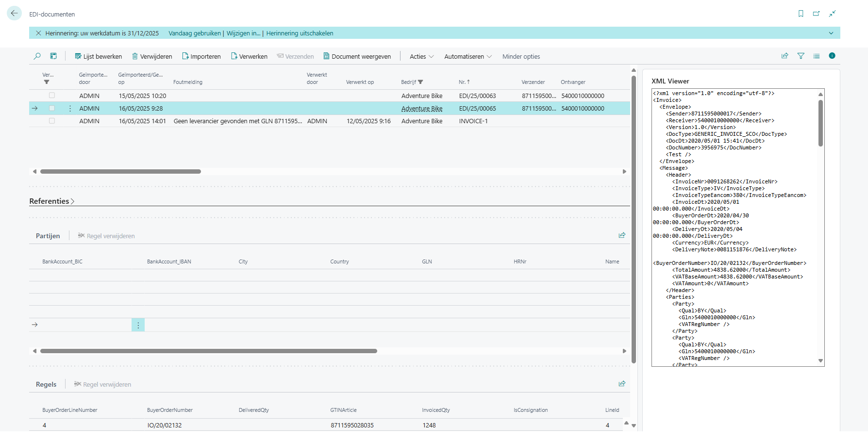Bookmark this page using the bookmark icon
The height and width of the screenshot is (441, 868).
coord(801,14)
